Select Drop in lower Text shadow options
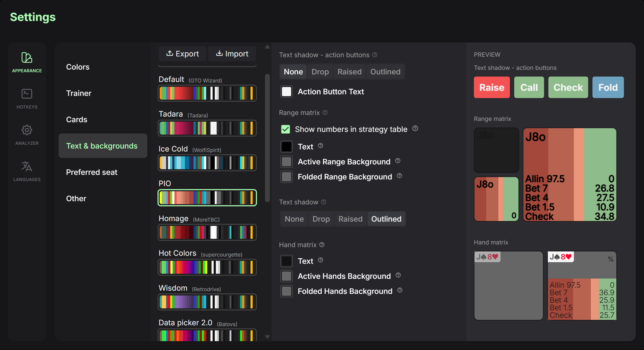644x350 pixels. click(321, 219)
